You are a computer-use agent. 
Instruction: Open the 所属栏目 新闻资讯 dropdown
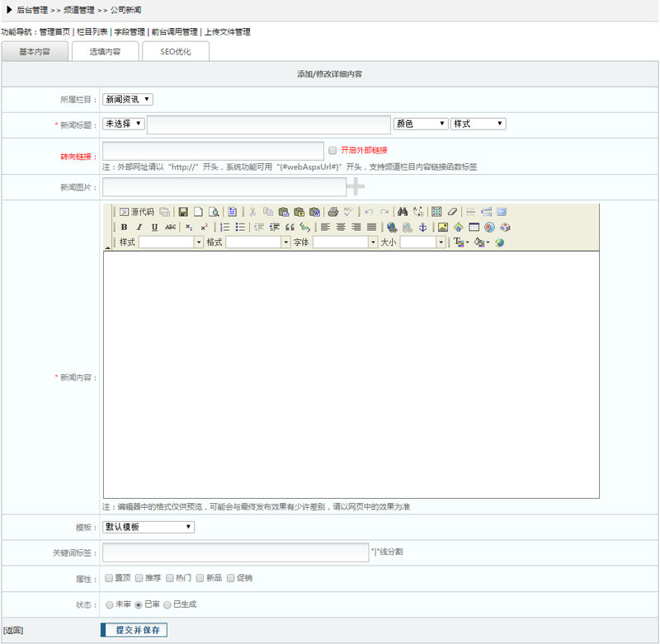(128, 100)
